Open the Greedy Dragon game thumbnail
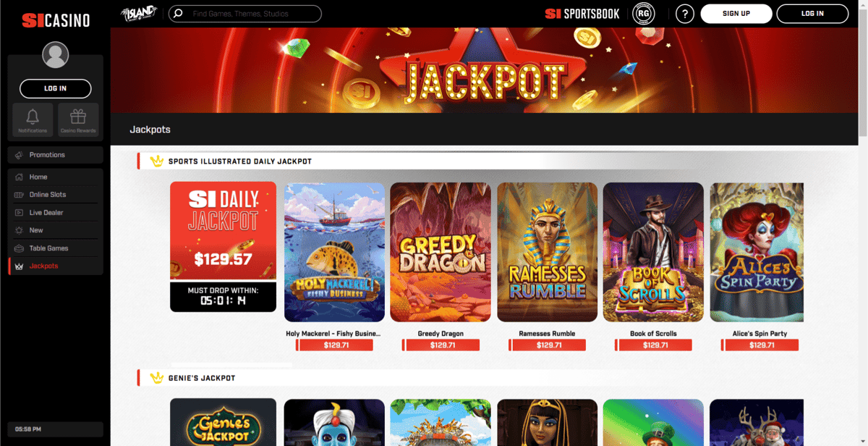Viewport: 868px width, 446px height. (x=441, y=252)
